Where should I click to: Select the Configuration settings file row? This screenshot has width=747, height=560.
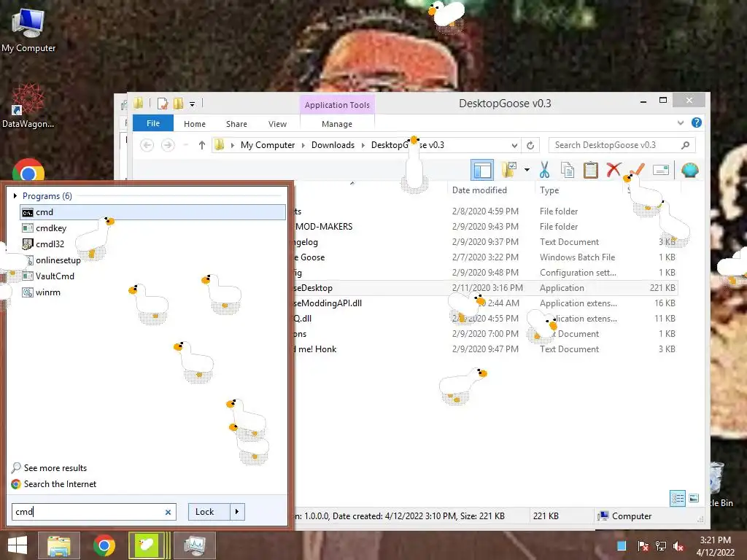pos(485,273)
